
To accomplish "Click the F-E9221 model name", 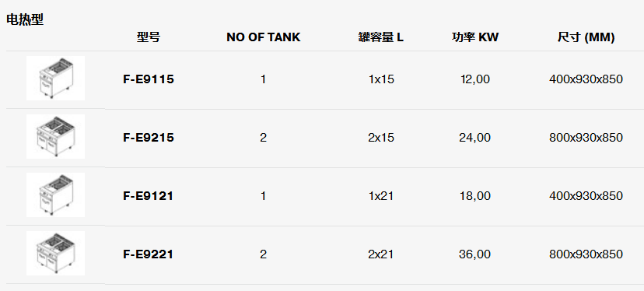I will (148, 254).
